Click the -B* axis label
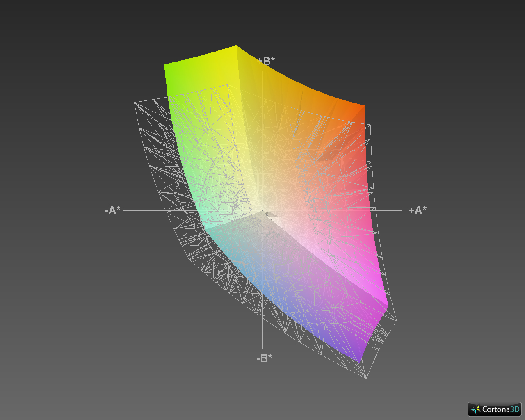Image resolution: width=525 pixels, height=420 pixels. point(264,358)
